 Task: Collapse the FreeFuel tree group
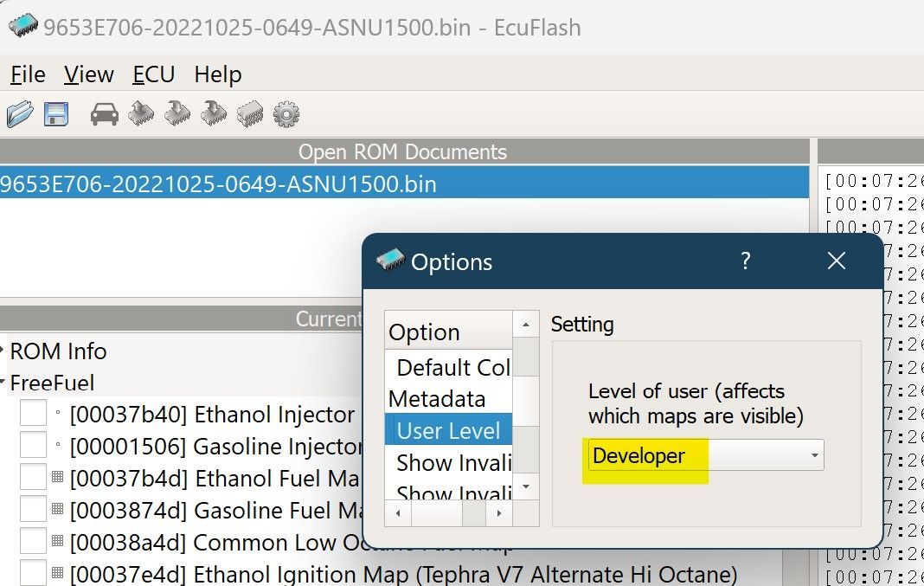(x=3, y=383)
